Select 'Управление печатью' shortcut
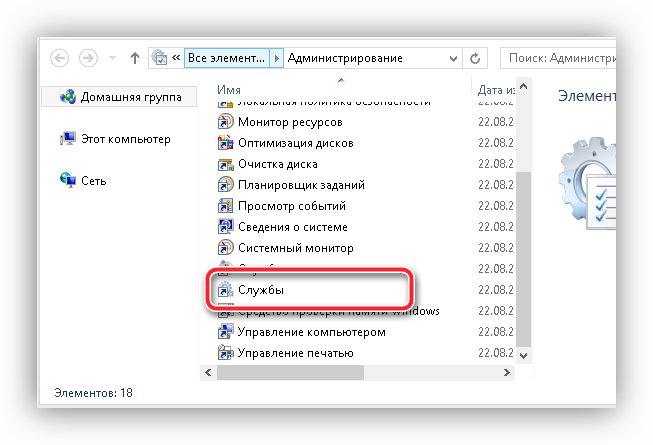This screenshot has width=653, height=445. click(x=296, y=353)
